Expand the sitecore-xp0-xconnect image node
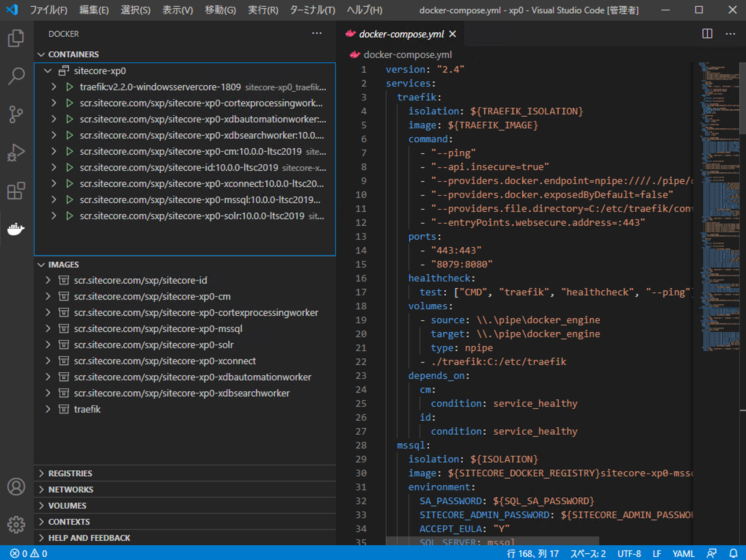746x560 pixels. (48, 361)
